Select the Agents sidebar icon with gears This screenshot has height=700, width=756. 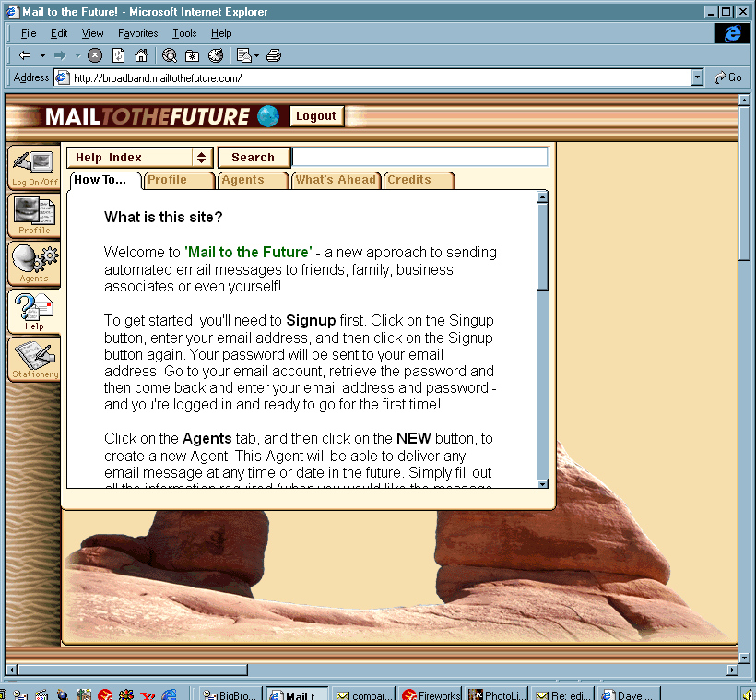click(34, 264)
